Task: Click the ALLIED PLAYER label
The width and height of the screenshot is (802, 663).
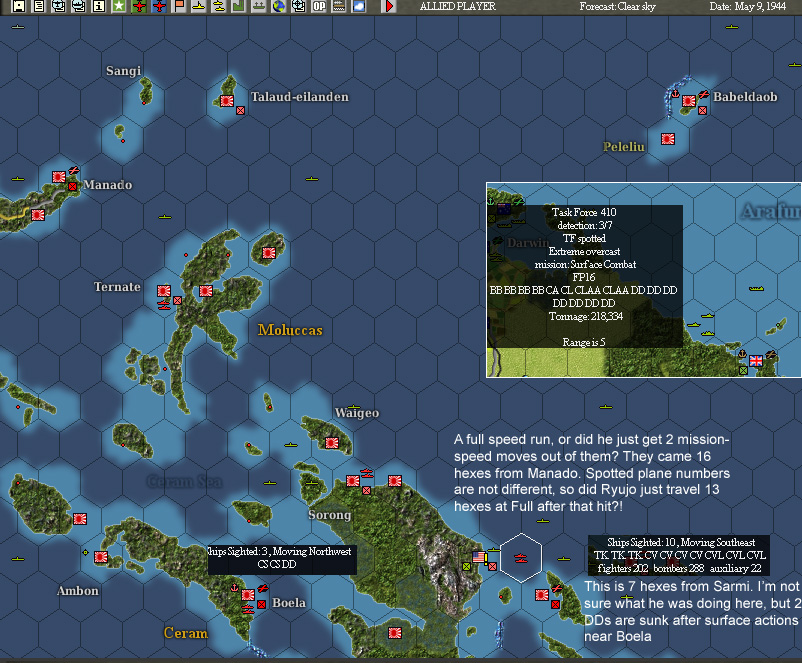Action: pyautogui.click(x=458, y=7)
